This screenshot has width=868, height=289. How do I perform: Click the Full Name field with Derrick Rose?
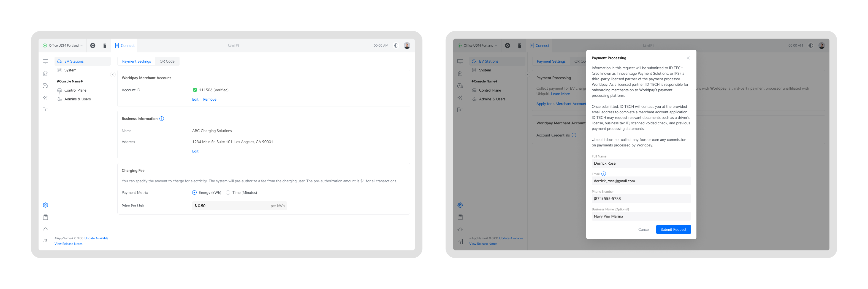(641, 164)
